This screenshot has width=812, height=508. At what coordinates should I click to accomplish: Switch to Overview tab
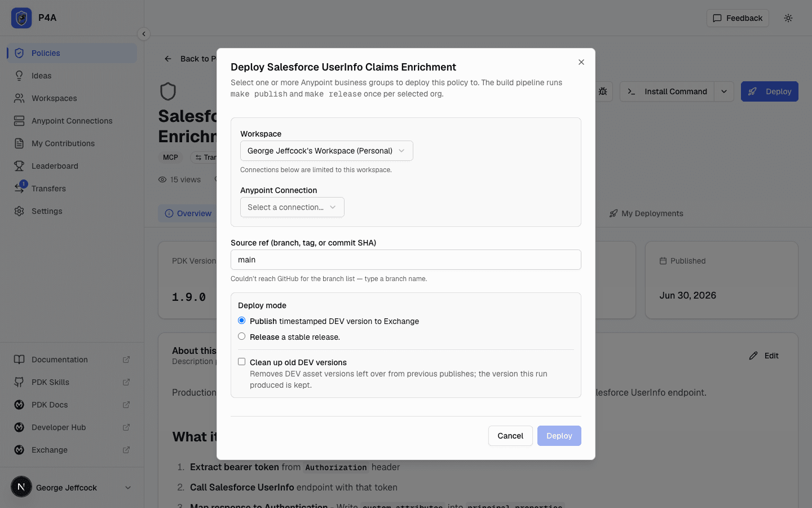pos(188,213)
